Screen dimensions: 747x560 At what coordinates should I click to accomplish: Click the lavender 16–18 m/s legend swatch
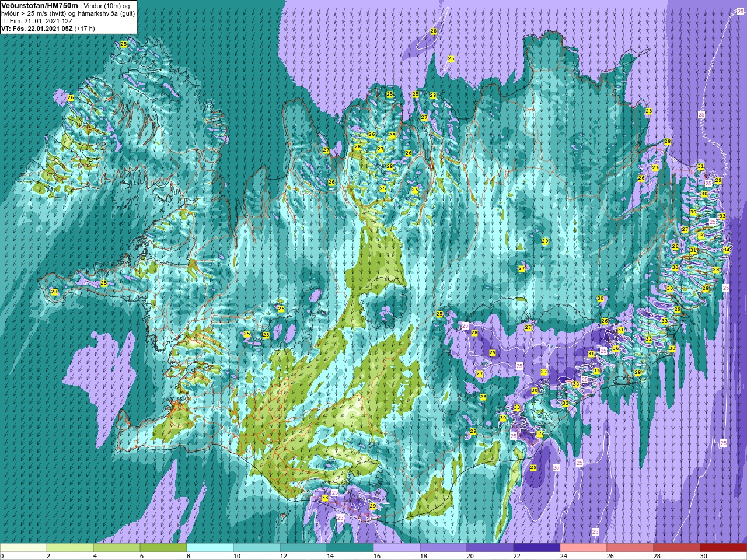(x=397, y=547)
